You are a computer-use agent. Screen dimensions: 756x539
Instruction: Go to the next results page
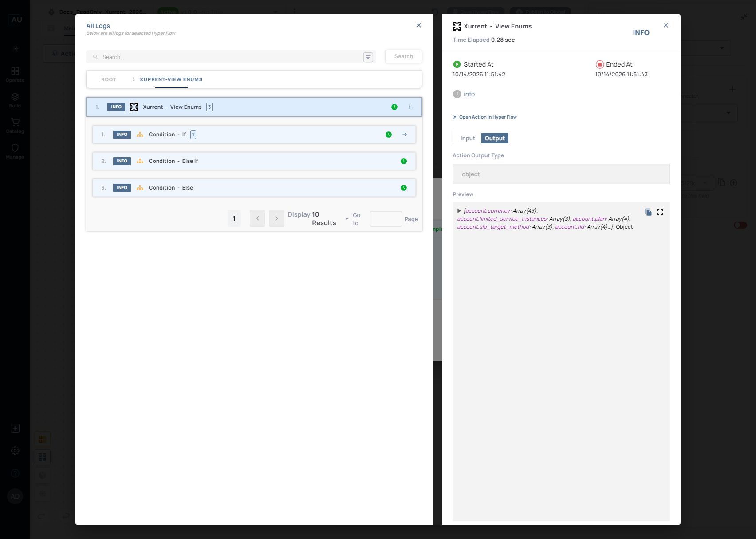click(x=277, y=218)
